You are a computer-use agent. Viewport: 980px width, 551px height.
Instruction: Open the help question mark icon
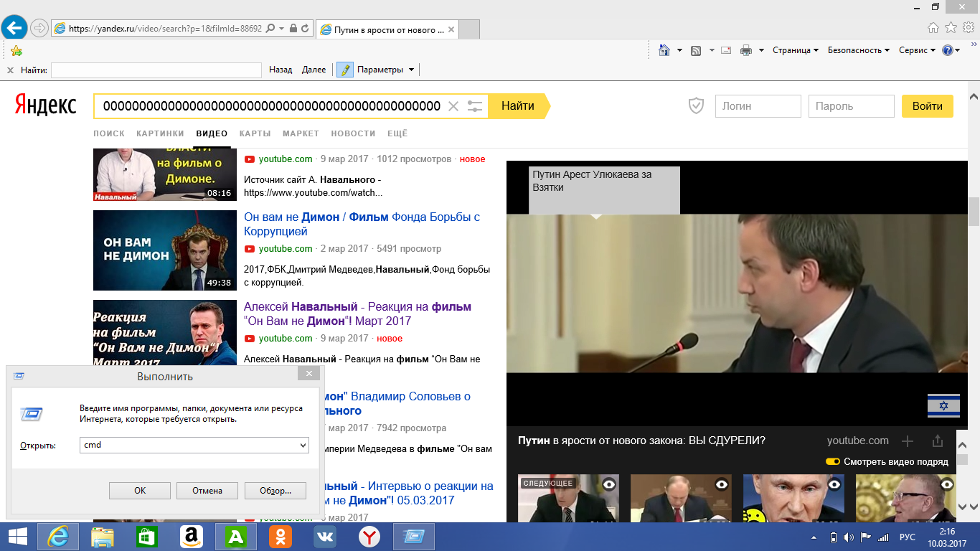click(948, 50)
